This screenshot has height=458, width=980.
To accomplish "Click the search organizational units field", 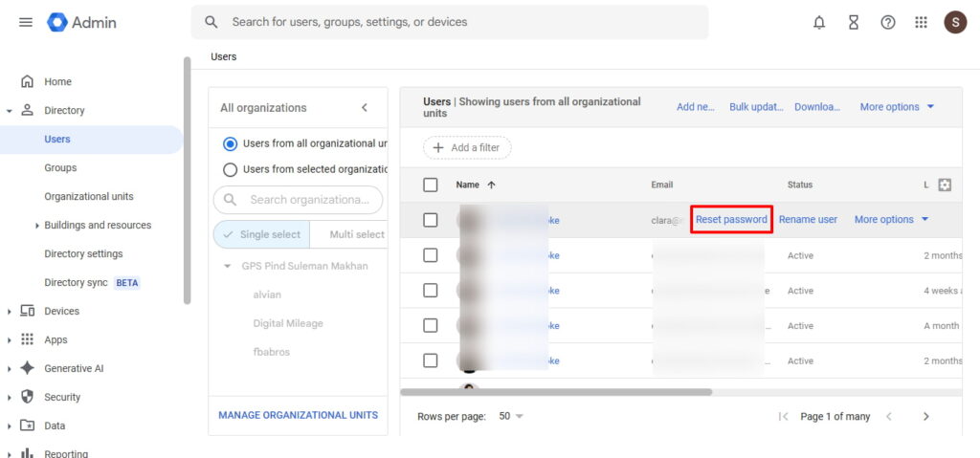I will tap(306, 200).
